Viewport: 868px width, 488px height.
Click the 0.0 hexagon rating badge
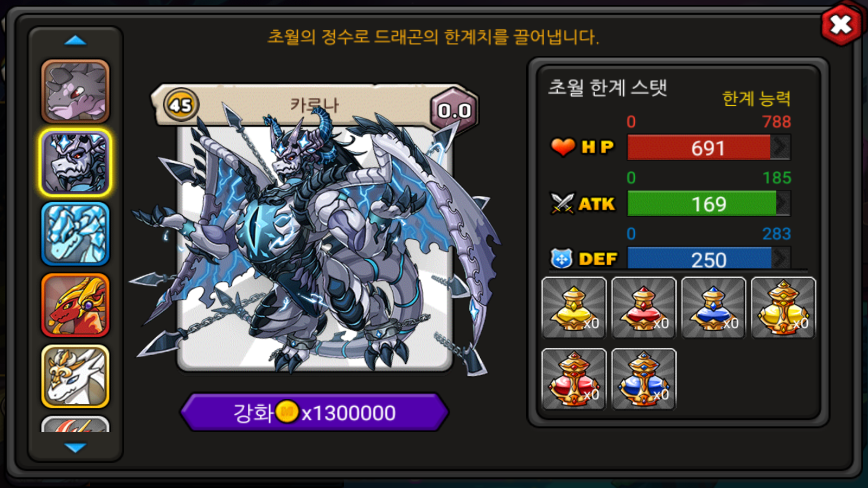tap(455, 110)
